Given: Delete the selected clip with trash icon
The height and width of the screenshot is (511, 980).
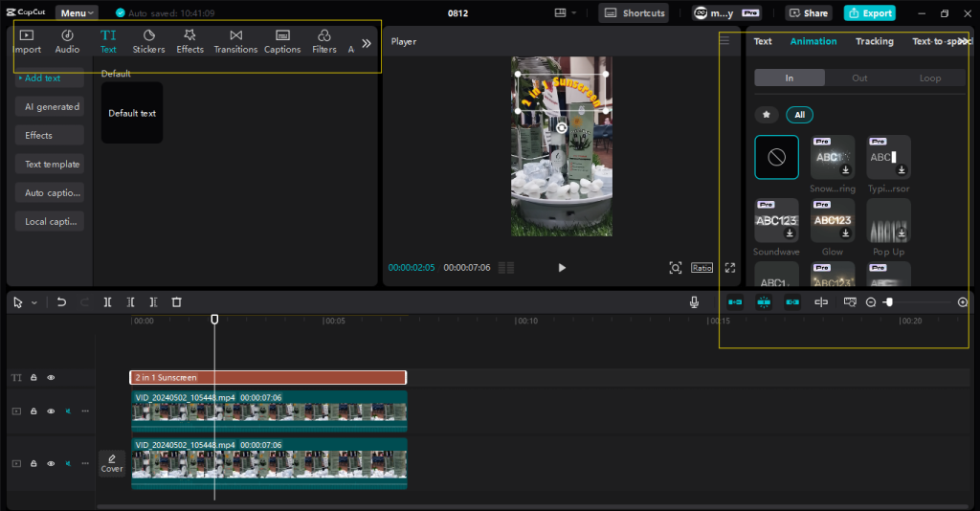Looking at the screenshot, I should (176, 302).
